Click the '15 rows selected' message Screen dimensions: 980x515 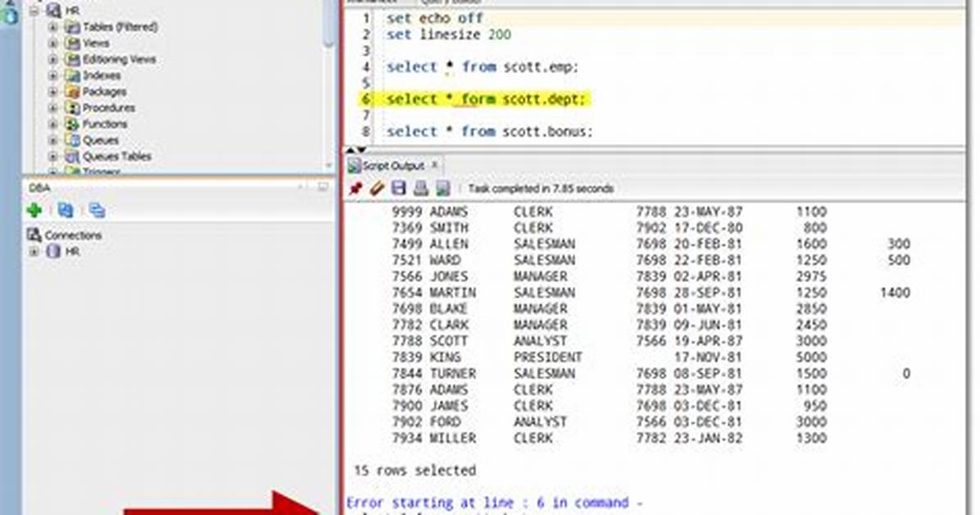coord(415,471)
